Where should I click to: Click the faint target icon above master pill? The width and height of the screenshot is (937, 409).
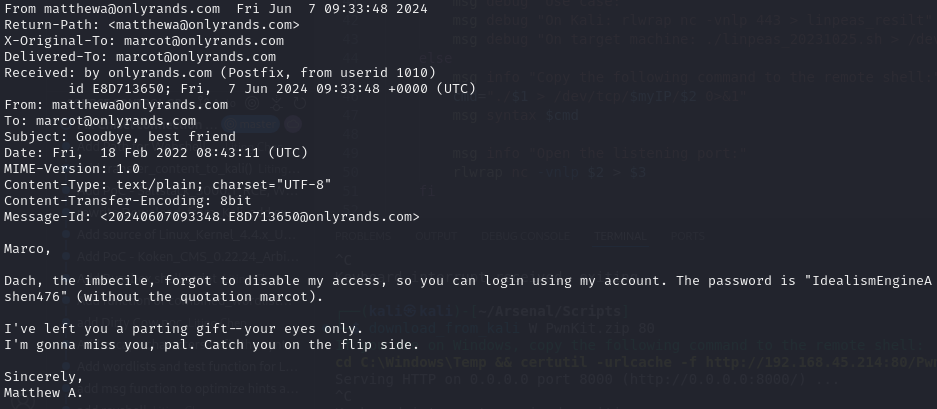tap(252, 103)
